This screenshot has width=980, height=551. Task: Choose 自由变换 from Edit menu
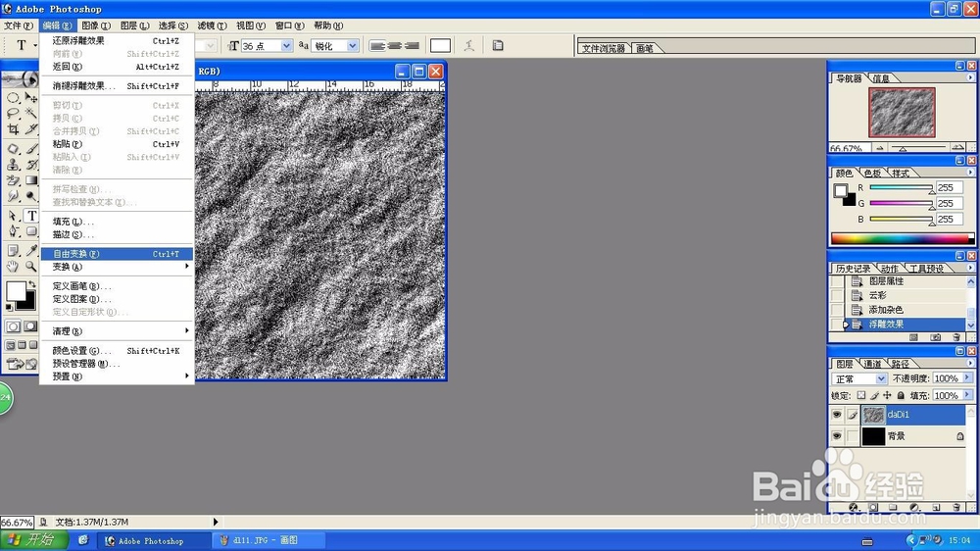click(x=117, y=254)
